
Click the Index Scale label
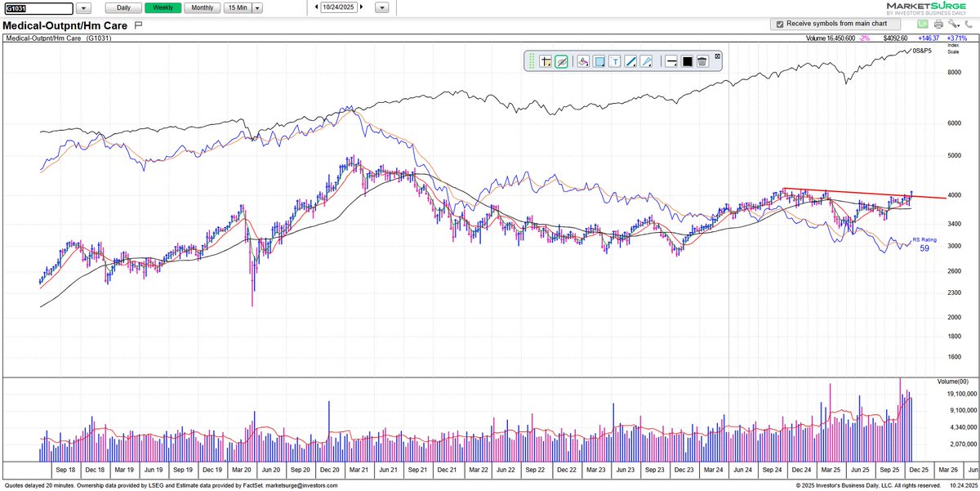(953, 48)
